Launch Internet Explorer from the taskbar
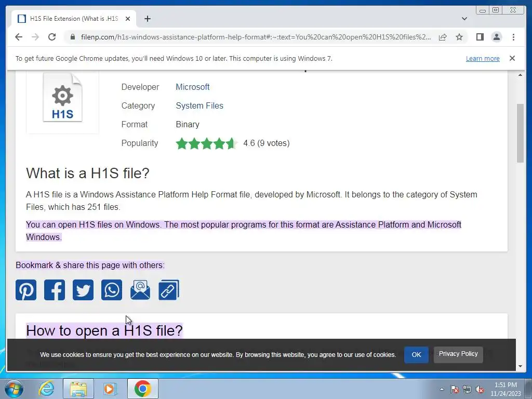This screenshot has height=399, width=532. (x=46, y=389)
